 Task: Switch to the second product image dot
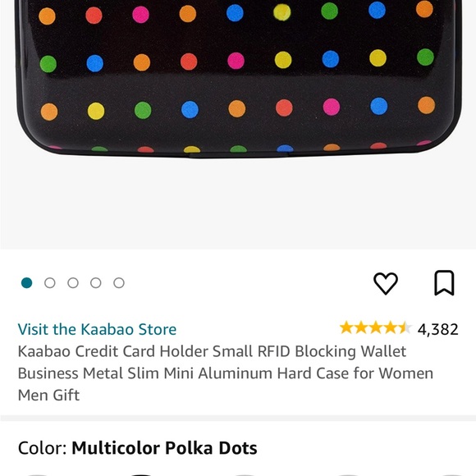pyautogui.click(x=50, y=283)
